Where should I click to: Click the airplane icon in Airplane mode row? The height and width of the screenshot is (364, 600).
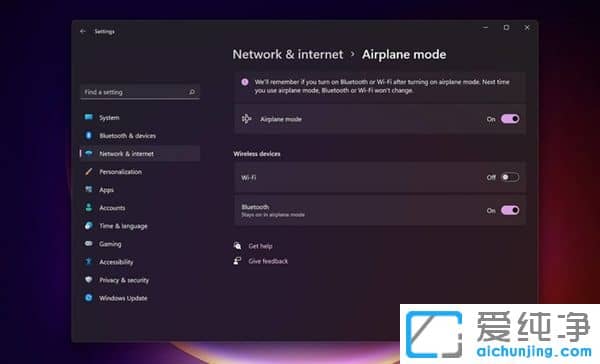246,119
